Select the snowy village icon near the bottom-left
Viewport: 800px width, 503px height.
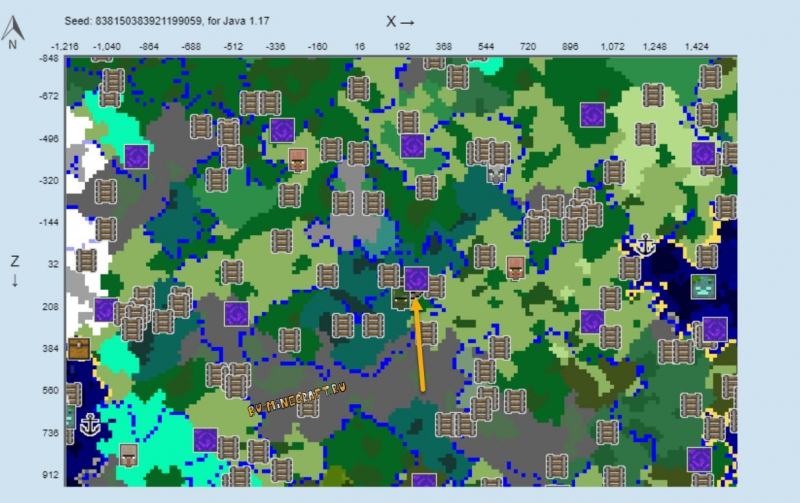pyautogui.click(x=129, y=455)
